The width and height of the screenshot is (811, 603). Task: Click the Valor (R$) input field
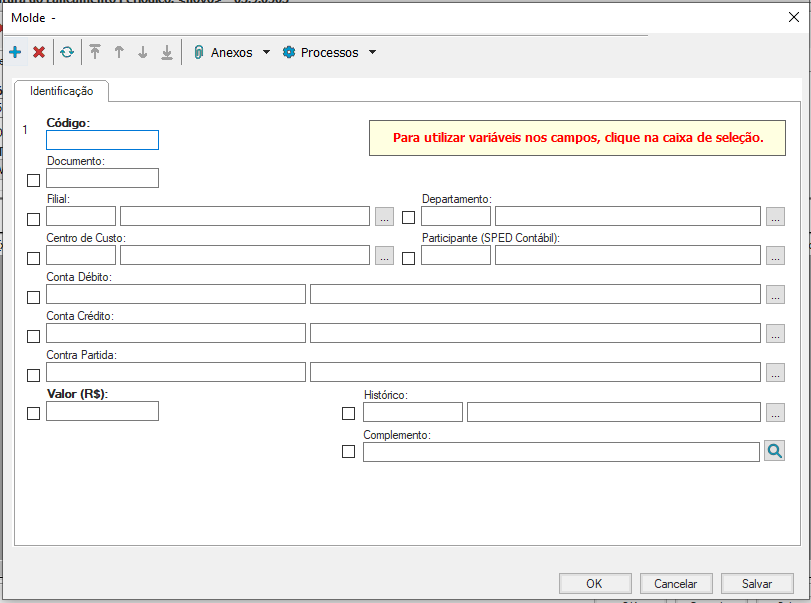(x=102, y=411)
